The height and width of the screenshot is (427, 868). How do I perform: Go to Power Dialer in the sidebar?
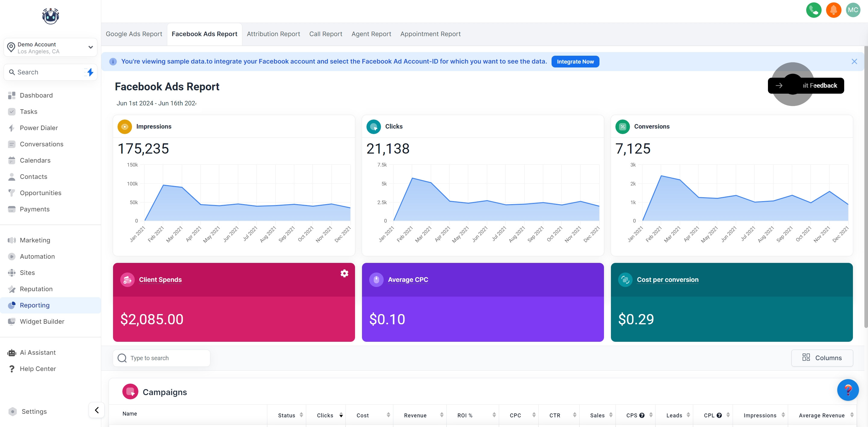[x=39, y=128]
